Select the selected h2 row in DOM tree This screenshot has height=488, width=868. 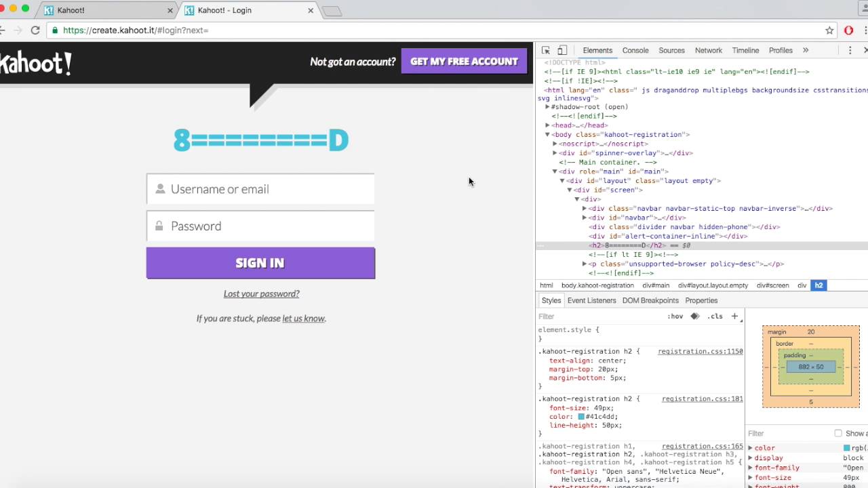[702, 245]
